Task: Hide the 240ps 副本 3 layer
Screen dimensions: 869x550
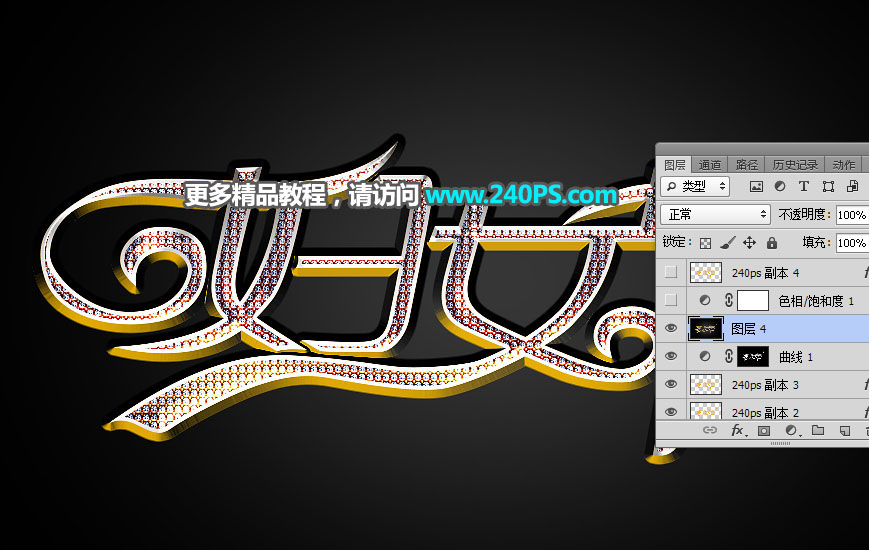Action: pos(671,384)
